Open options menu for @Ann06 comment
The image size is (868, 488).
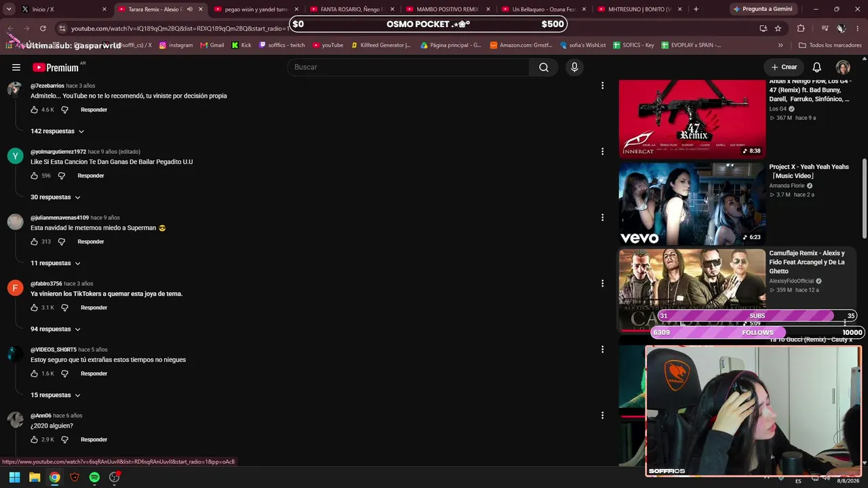click(602, 415)
